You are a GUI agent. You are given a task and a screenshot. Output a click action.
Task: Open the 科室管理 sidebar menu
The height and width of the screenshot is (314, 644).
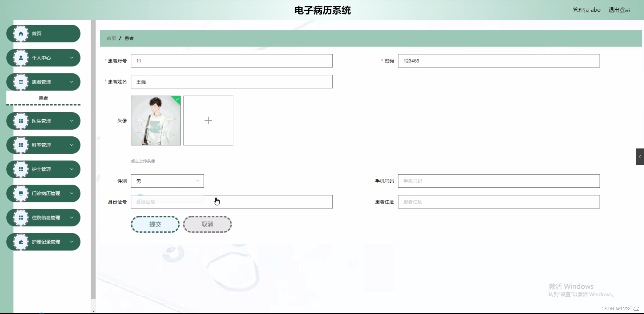click(x=43, y=145)
